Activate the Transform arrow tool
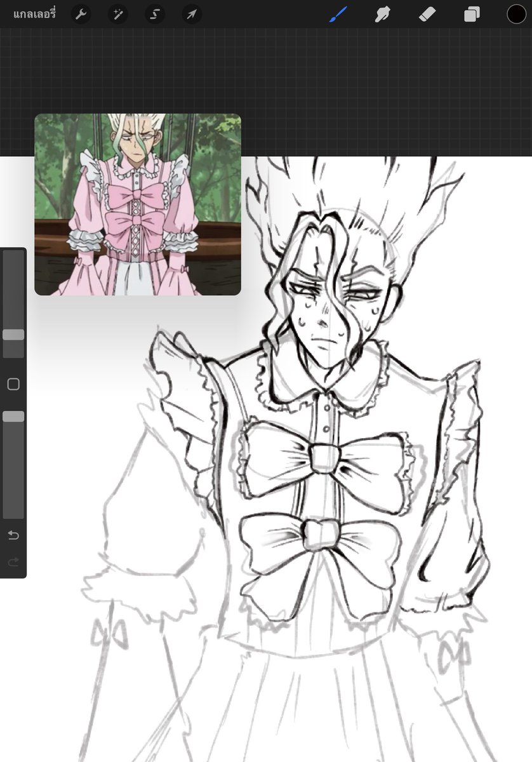 pyautogui.click(x=191, y=14)
